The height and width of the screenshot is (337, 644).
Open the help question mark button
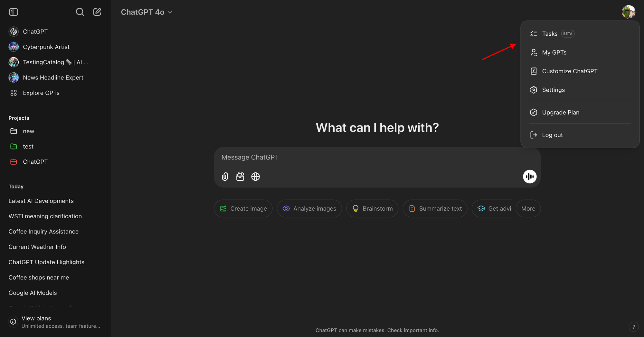point(633,327)
